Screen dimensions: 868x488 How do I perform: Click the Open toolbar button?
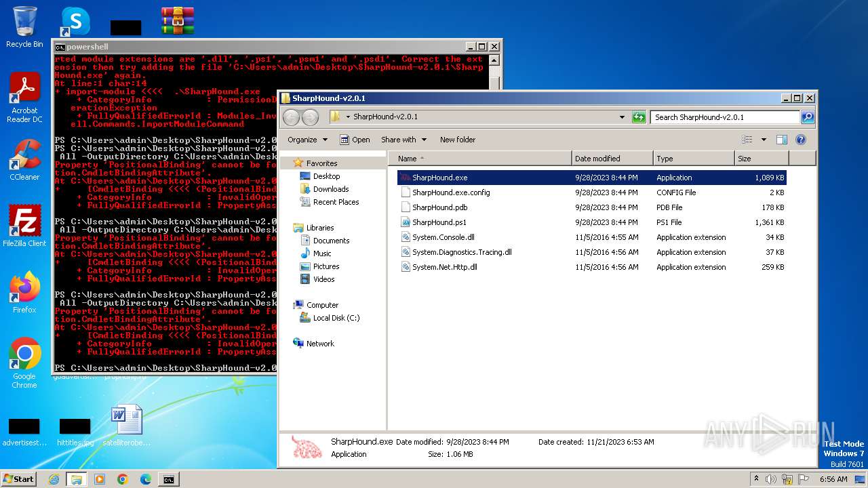[x=355, y=140]
